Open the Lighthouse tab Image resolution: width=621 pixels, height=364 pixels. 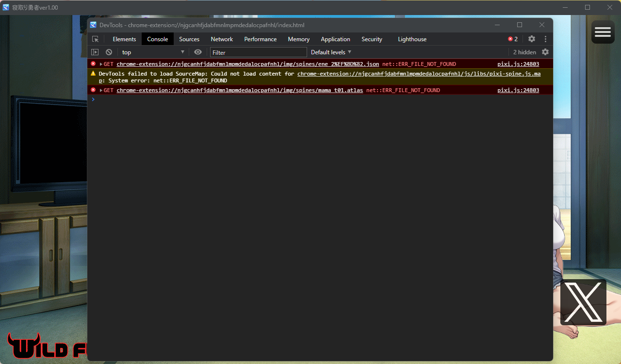pyautogui.click(x=412, y=39)
